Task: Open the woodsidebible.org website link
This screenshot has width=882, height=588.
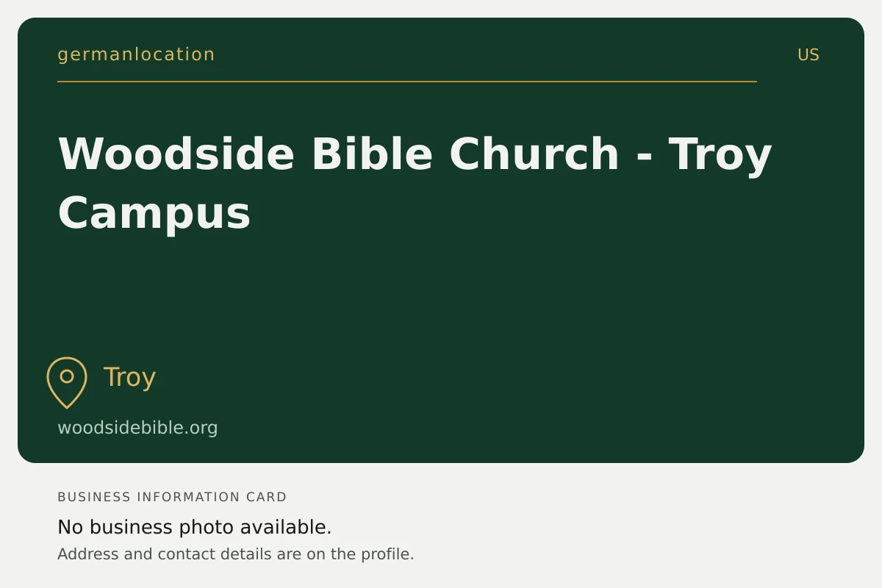Action: point(137,428)
